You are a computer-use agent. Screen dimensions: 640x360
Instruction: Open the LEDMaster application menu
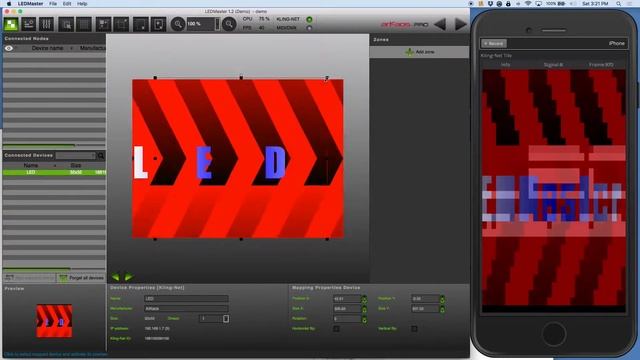tap(30, 4)
